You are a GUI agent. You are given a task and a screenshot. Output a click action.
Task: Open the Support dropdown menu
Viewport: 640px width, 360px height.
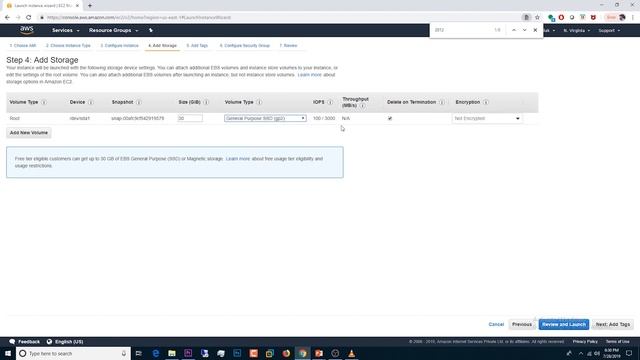[609, 31]
